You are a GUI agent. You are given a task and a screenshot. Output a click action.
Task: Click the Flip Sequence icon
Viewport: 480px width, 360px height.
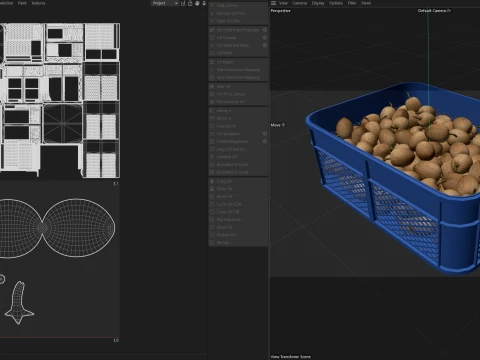(x=212, y=220)
